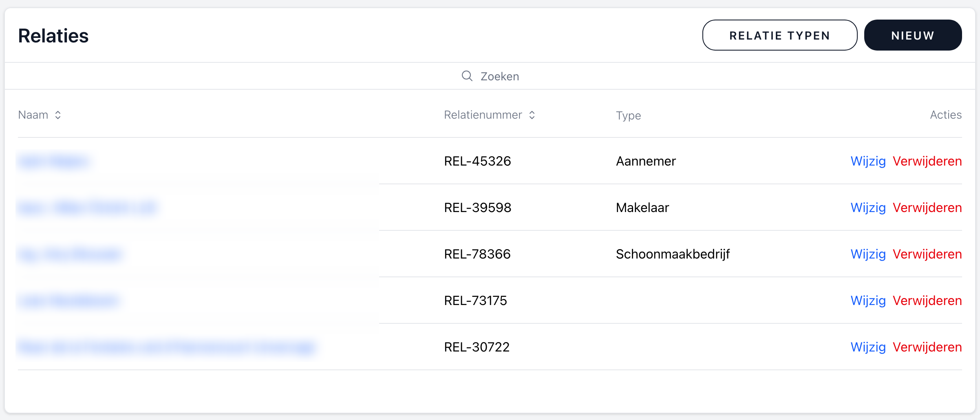Remove the Makelaar relation REL-39598
Viewport: 980px width, 420px height.
coord(927,208)
